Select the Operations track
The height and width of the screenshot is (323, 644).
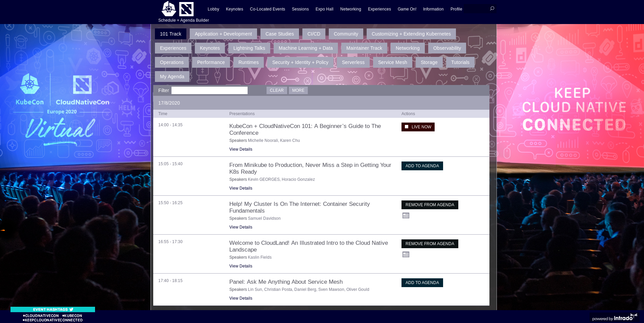coord(172,62)
